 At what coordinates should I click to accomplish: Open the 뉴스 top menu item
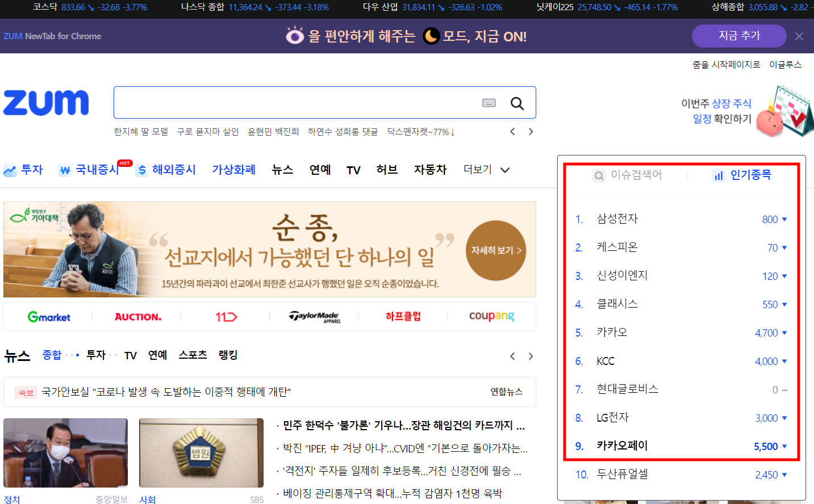tap(282, 170)
